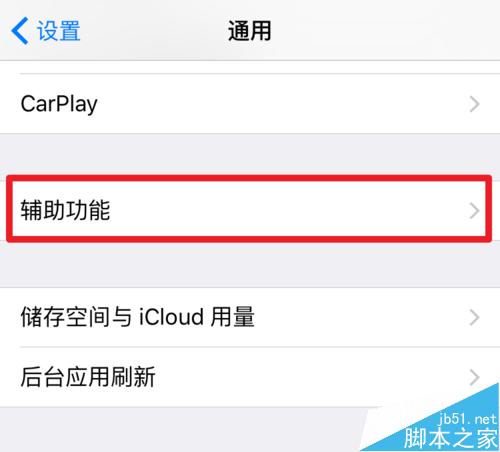Viewport: 500px width, 452px height.
Task: Click the chevron beside CarPlay
Action: pyautogui.click(x=474, y=104)
